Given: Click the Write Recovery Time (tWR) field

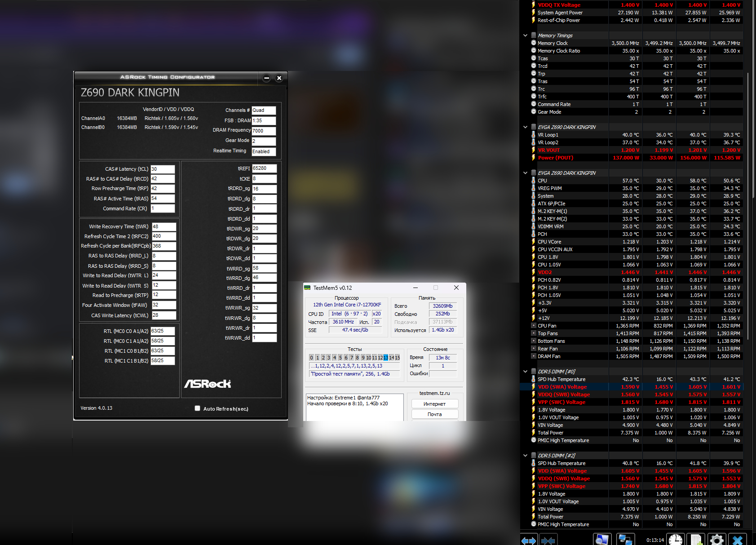Looking at the screenshot, I should (164, 227).
